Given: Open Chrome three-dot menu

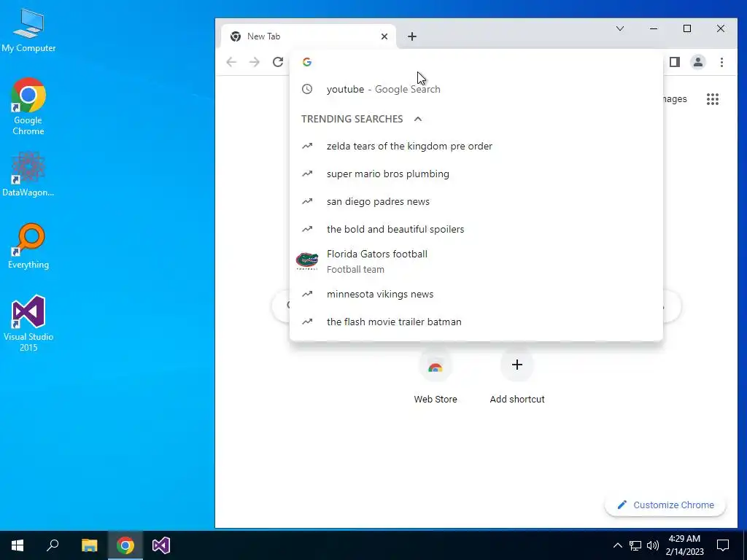Looking at the screenshot, I should [721, 62].
